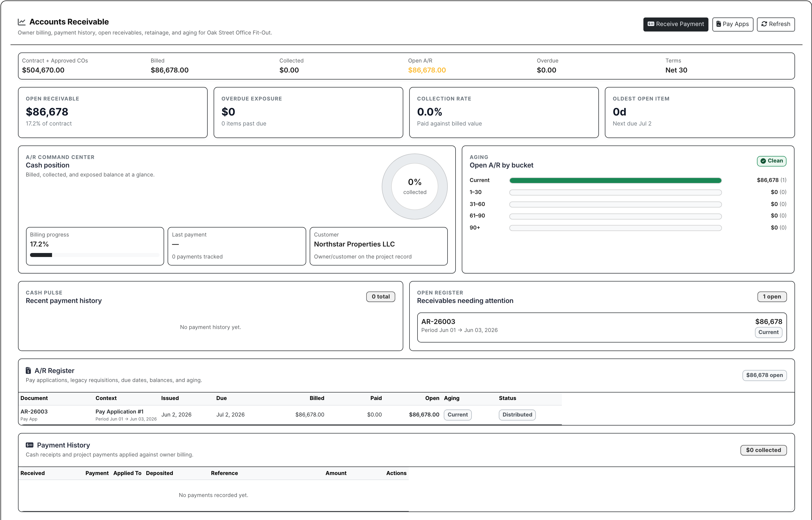Image resolution: width=812 pixels, height=520 pixels.
Task: Select AR-26003 in the A/R Register table
Action: 34,411
